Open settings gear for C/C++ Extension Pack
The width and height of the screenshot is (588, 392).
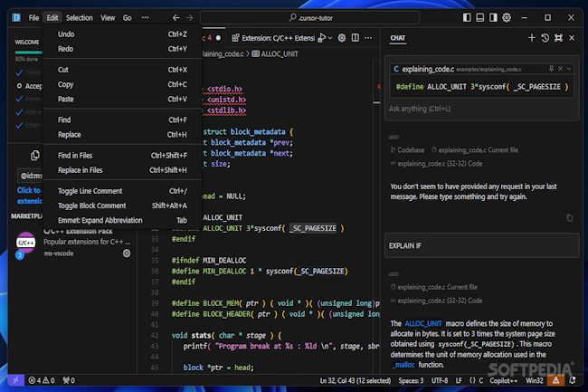127,254
